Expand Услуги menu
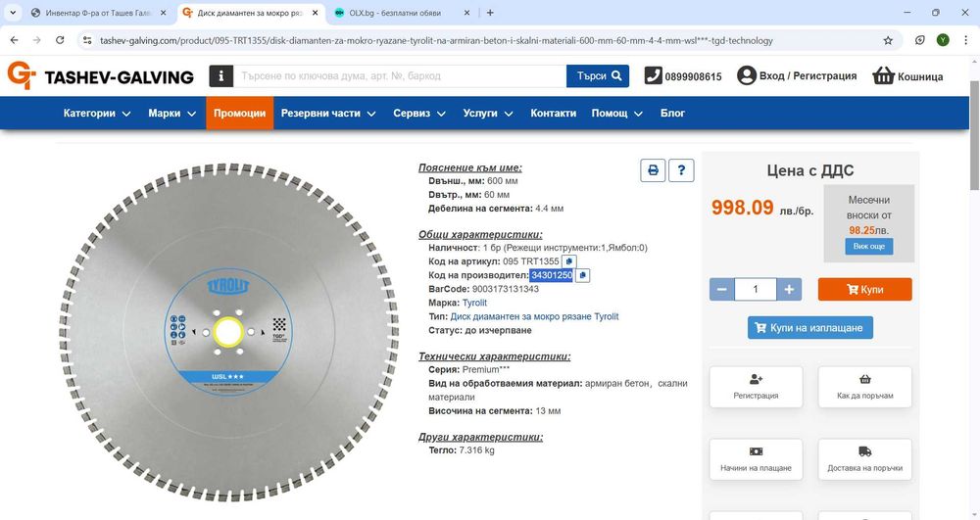Image resolution: width=980 pixels, height=520 pixels. [x=487, y=113]
